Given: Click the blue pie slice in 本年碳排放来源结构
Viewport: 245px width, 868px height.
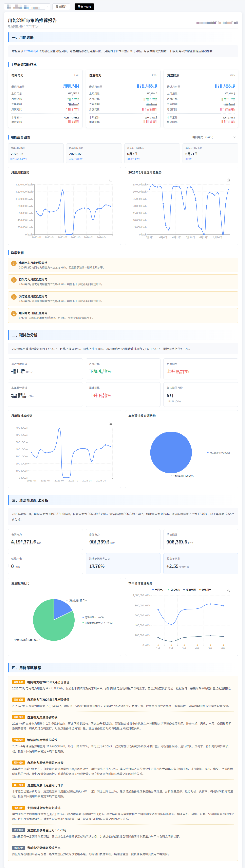Looking at the screenshot, I should [x=171, y=453].
